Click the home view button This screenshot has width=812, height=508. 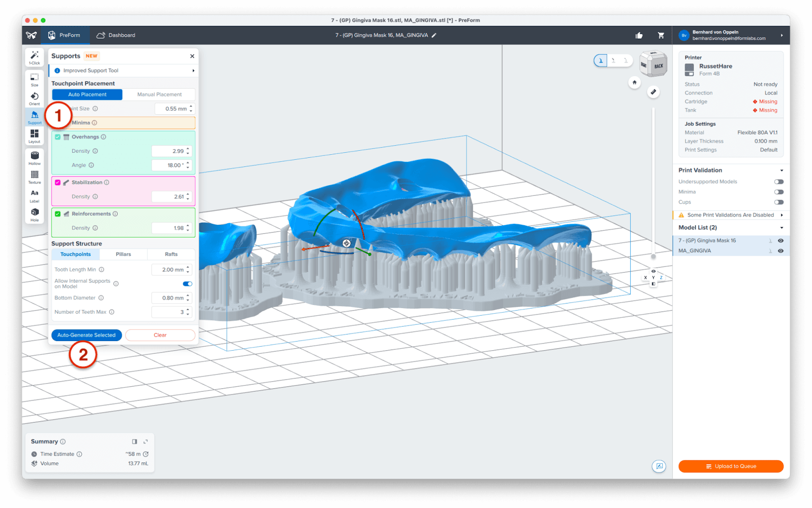(x=634, y=82)
